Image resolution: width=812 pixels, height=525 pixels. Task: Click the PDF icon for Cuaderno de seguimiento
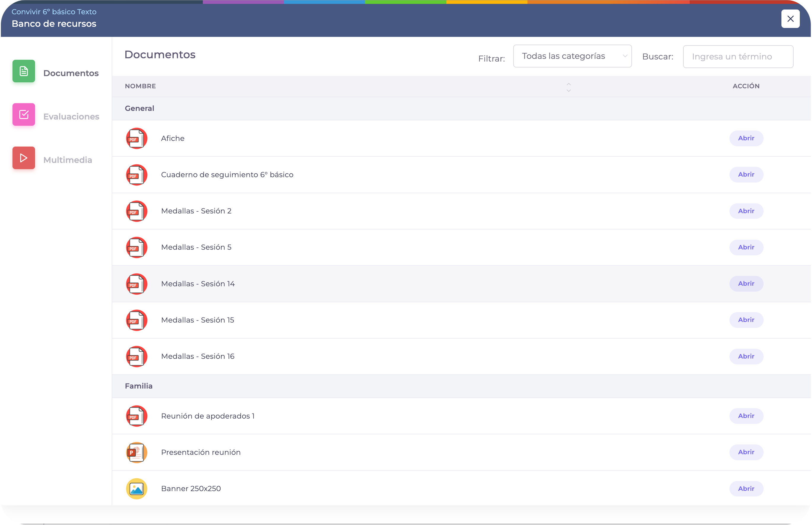pos(137,175)
